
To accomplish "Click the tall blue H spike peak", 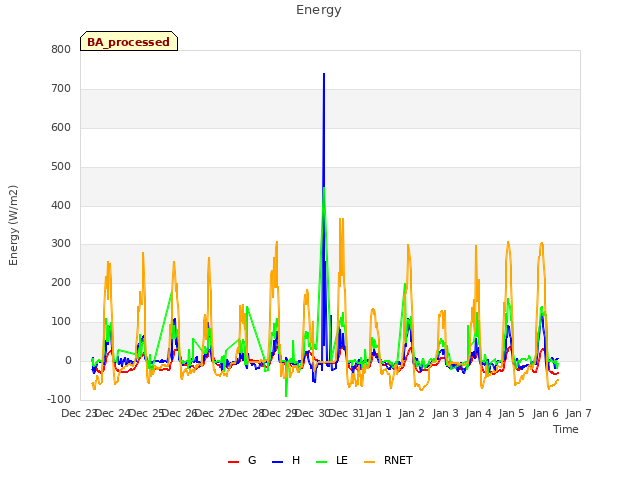I will tap(324, 75).
